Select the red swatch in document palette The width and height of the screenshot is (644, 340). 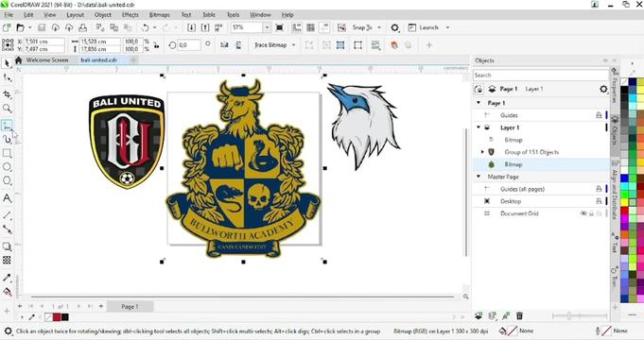[57, 317]
